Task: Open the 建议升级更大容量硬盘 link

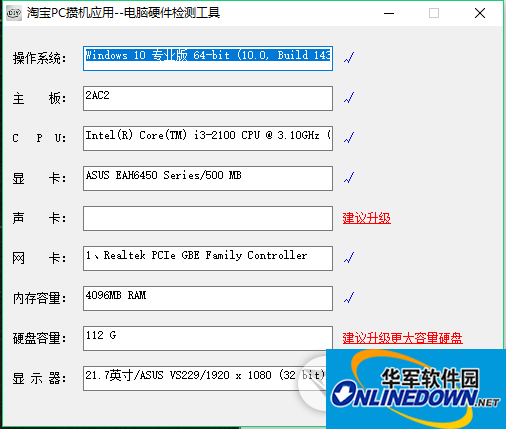Action: [x=402, y=338]
